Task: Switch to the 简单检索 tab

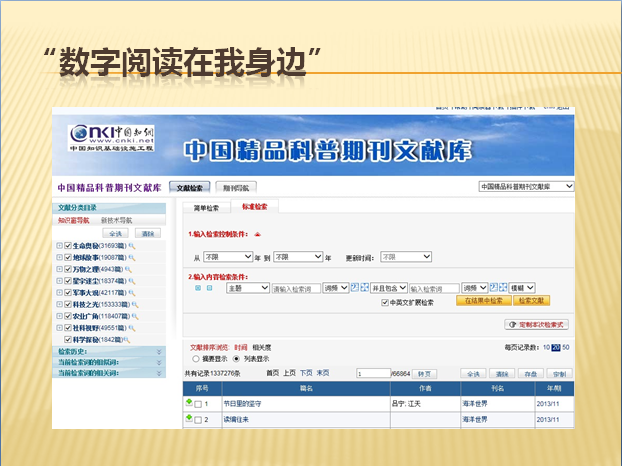Action: (206, 207)
